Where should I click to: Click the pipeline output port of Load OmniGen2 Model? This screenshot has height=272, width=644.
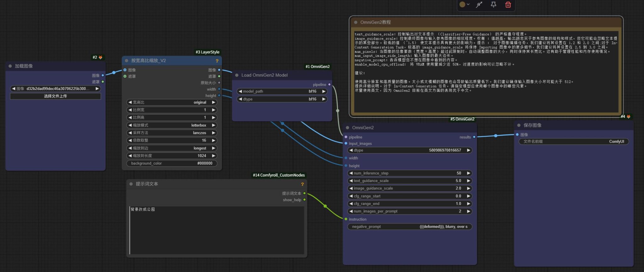click(329, 85)
